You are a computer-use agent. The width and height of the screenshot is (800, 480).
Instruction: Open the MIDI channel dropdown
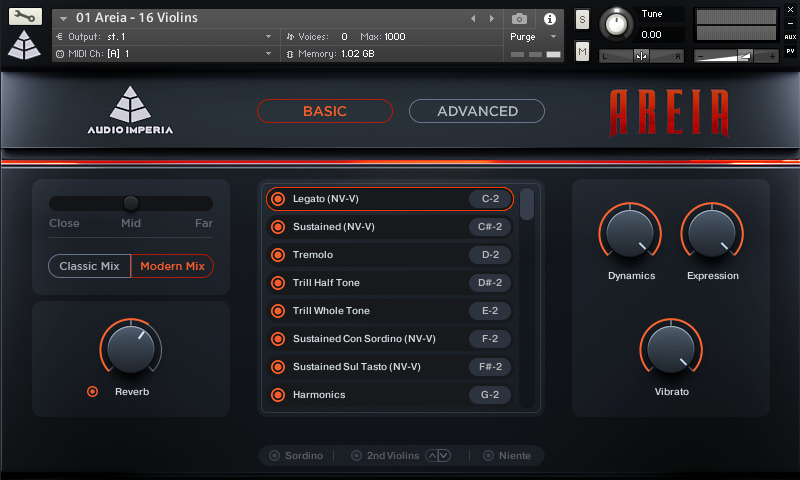[268, 53]
